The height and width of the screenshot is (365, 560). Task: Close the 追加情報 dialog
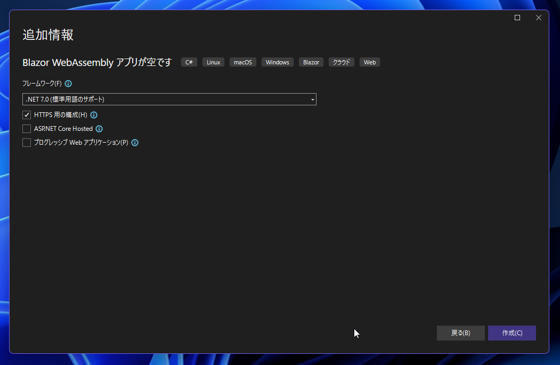(539, 18)
